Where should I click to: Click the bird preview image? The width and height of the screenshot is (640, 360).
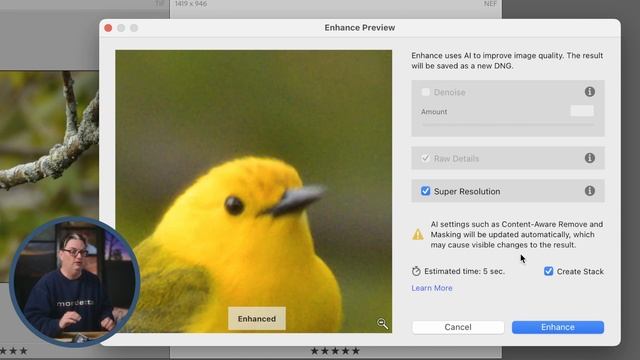[253, 191]
